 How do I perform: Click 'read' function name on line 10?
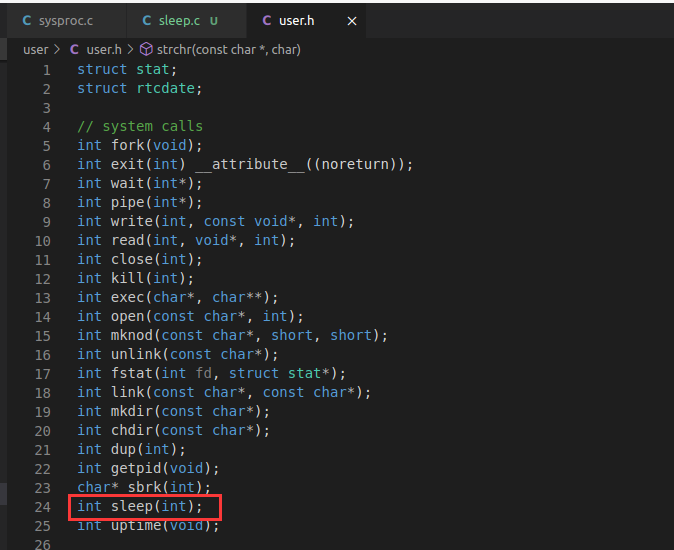(x=128, y=240)
